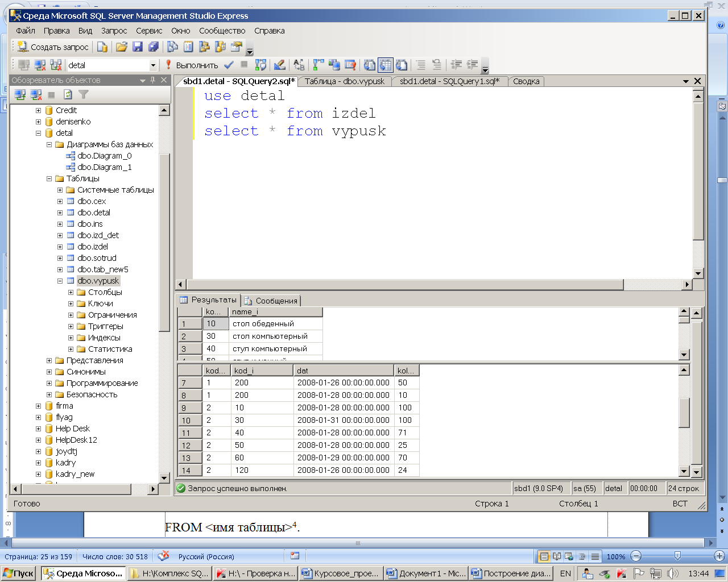This screenshot has height=582, width=728.
Task: Click the vypusk results grid vertical scrollbar thumb
Action: tap(684, 413)
